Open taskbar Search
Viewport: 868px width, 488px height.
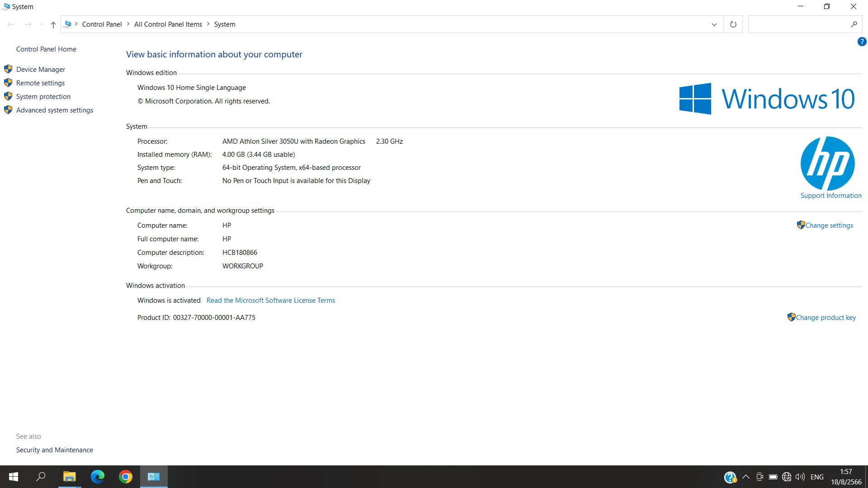[41, 477]
